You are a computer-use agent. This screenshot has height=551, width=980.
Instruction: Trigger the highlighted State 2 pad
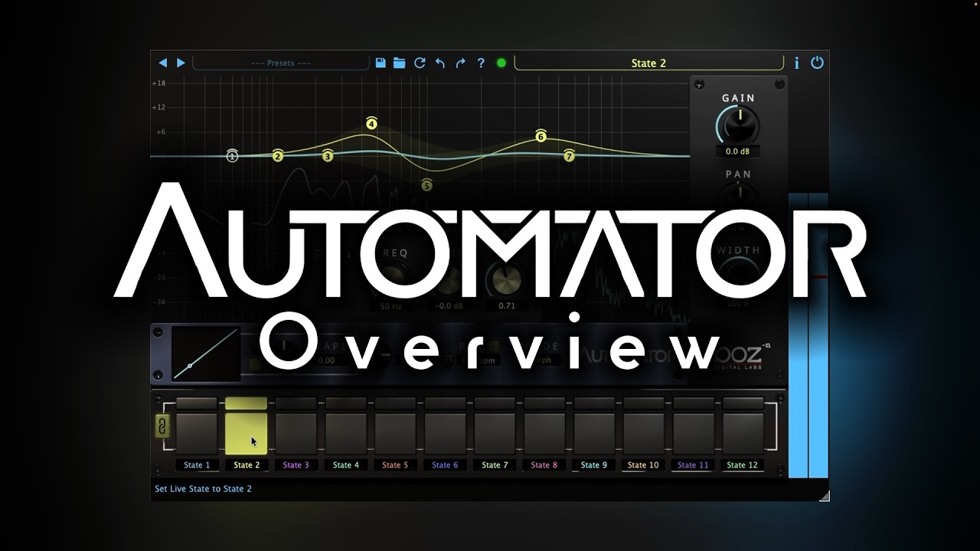click(x=246, y=434)
